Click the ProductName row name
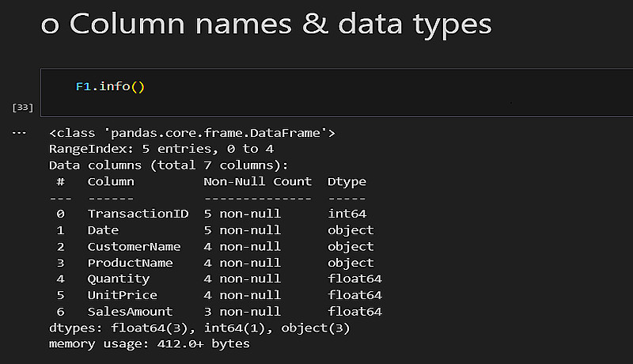 tap(130, 263)
